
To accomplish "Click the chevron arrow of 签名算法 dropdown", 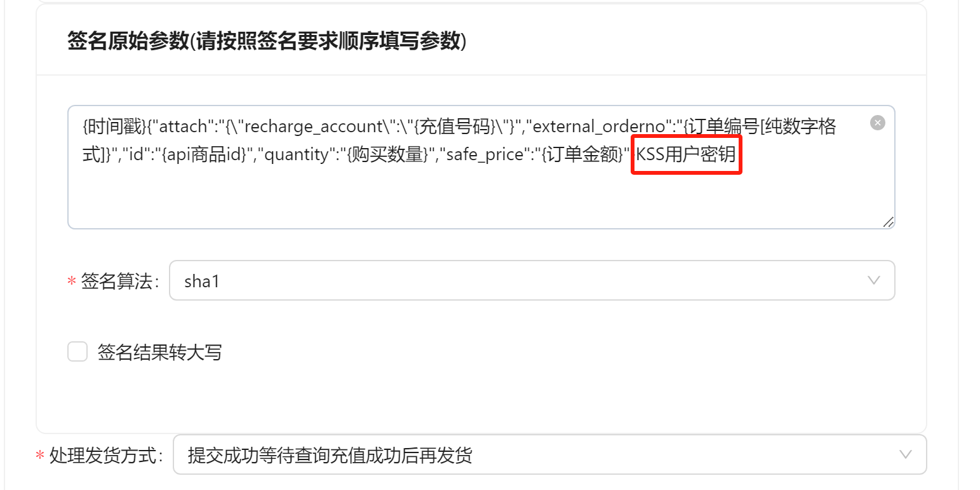I will (874, 280).
